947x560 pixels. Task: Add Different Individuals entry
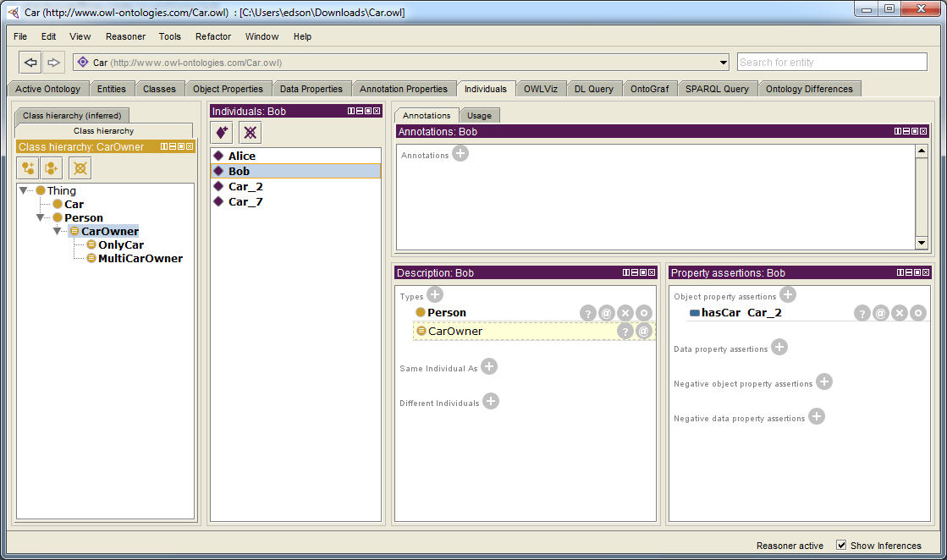coord(491,401)
